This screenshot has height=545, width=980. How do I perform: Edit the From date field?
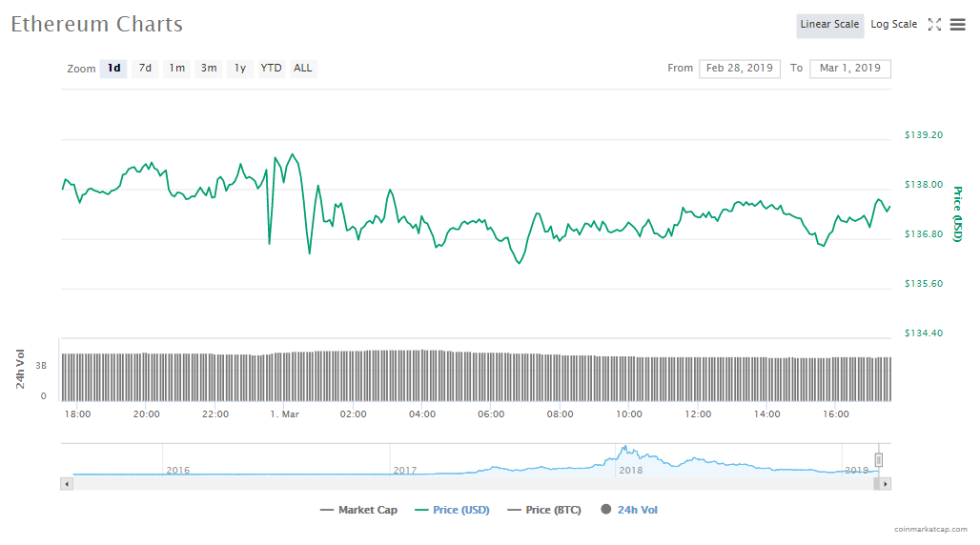tap(739, 69)
